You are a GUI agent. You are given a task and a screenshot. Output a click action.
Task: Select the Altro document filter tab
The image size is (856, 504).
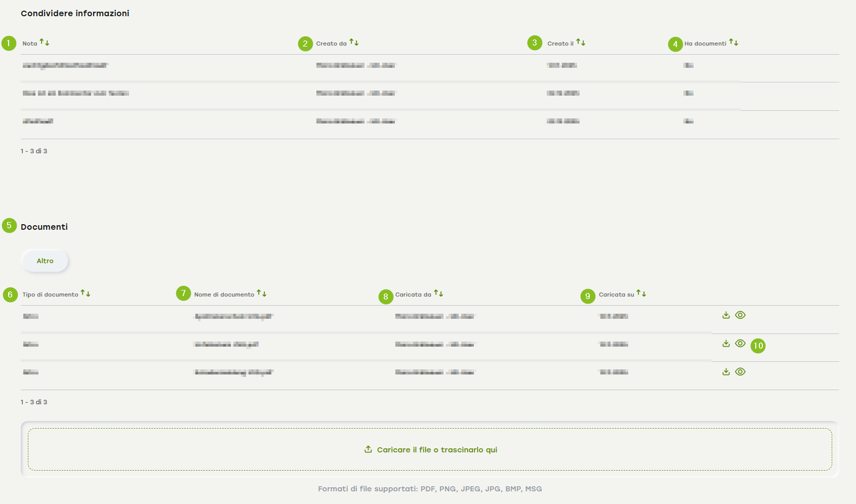[x=45, y=261]
